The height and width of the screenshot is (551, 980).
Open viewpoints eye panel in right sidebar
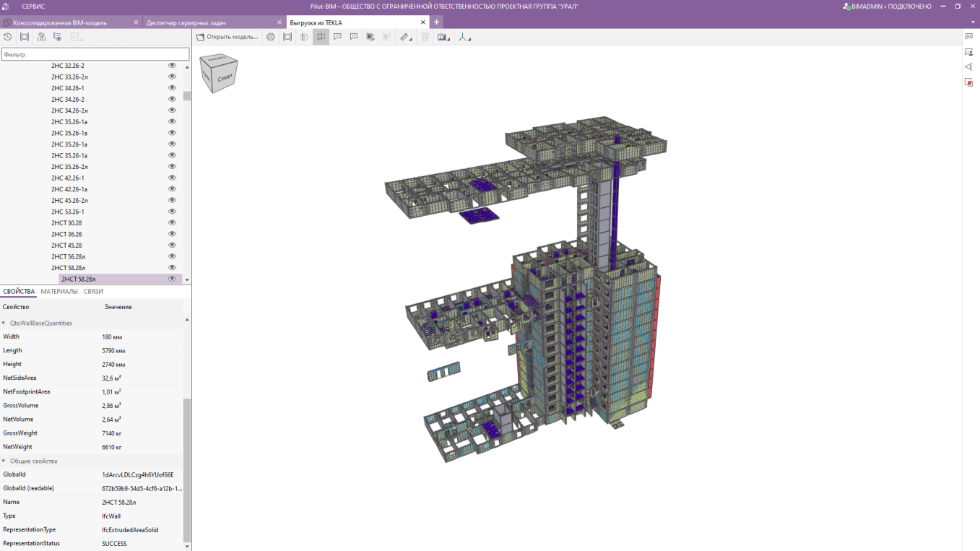(x=969, y=67)
